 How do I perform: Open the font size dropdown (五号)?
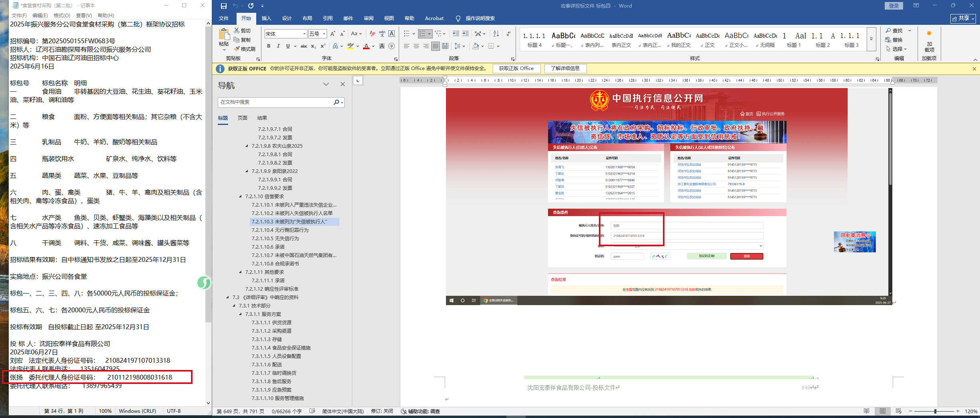pos(324,34)
